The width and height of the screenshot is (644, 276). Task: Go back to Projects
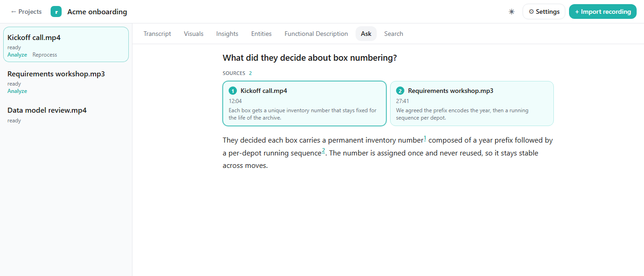tap(26, 11)
